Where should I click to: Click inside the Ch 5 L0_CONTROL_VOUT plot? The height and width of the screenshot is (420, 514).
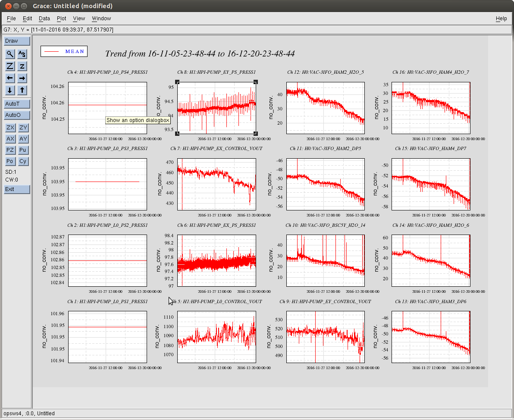[216, 337]
